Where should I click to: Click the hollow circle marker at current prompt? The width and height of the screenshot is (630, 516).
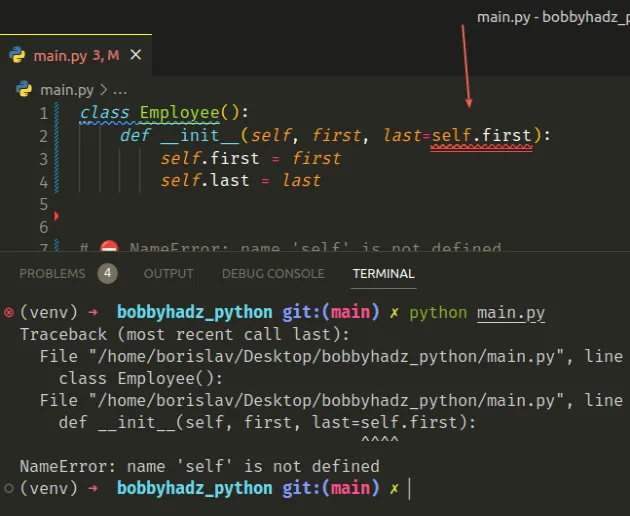point(9,488)
